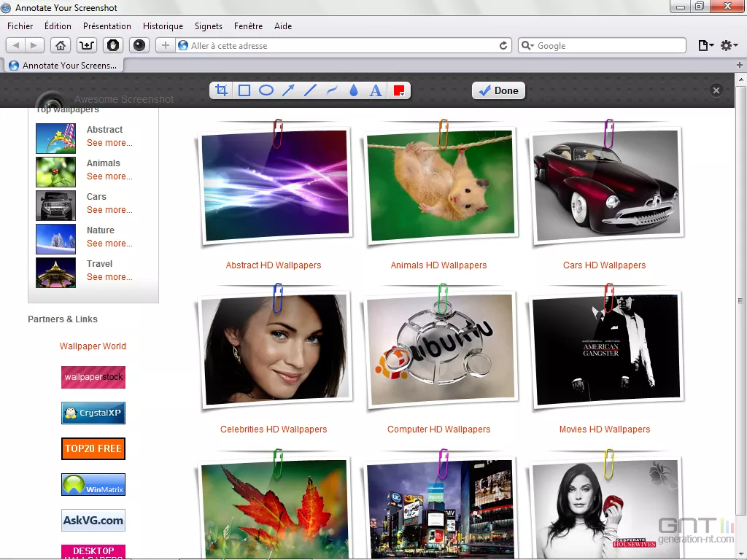Select the rectangle shape tool
747x560 pixels.
(x=244, y=90)
